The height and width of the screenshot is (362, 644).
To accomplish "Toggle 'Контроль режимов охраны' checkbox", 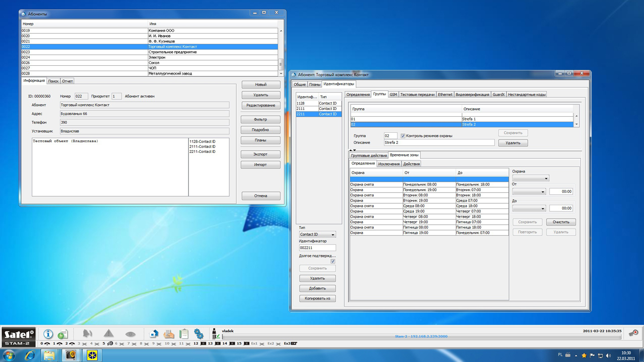I will [403, 136].
